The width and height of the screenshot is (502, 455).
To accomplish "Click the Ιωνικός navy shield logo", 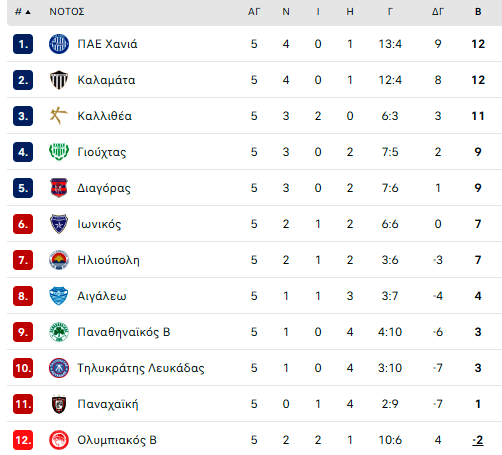I will 59,224.
